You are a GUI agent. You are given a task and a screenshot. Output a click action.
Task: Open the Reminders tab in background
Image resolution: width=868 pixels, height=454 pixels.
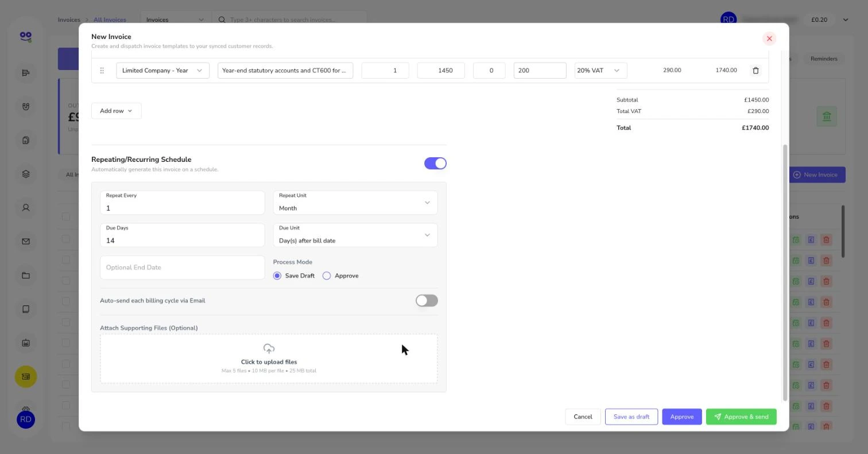click(x=824, y=59)
